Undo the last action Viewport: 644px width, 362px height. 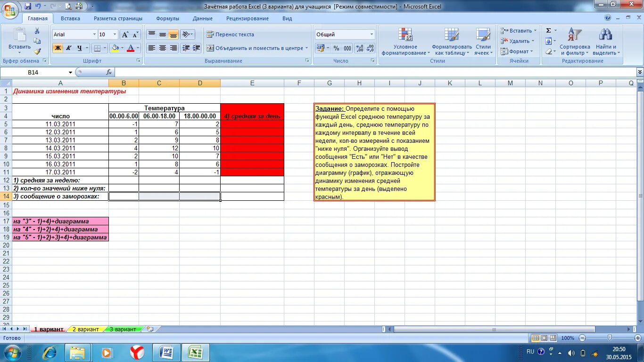[x=38, y=6]
